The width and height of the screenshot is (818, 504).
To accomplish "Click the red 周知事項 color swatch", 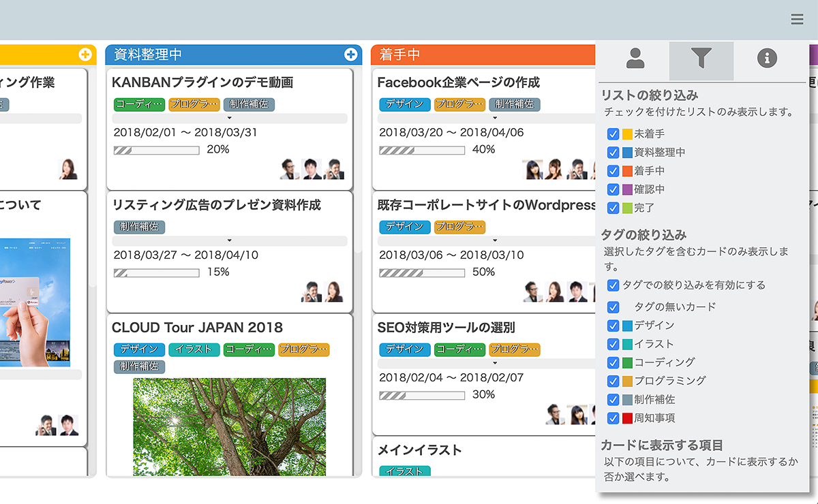I will pyautogui.click(x=627, y=418).
